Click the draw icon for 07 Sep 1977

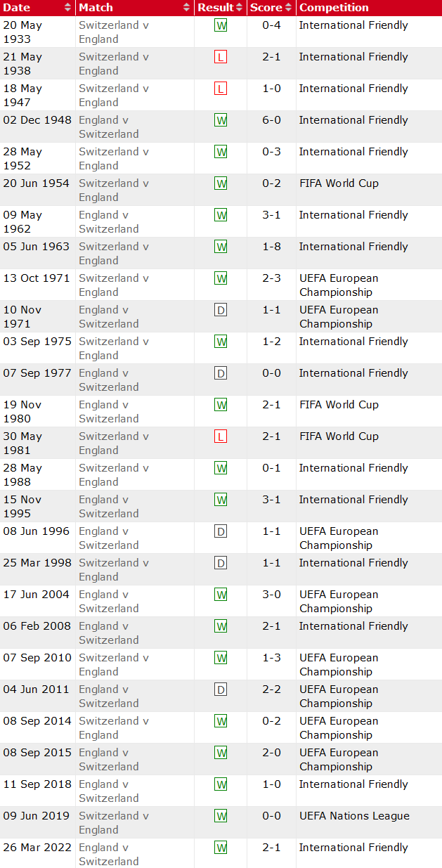[221, 373]
